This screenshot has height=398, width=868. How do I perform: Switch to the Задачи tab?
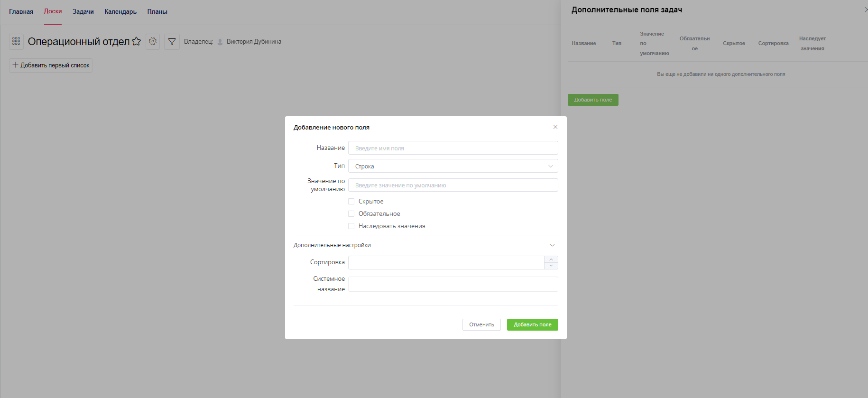83,11
